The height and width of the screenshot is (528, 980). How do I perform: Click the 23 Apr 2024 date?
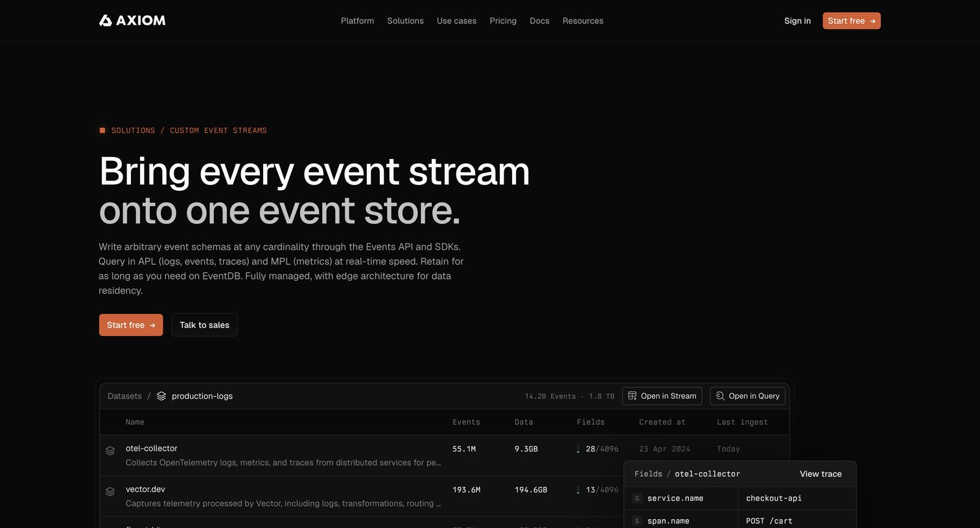(x=664, y=449)
